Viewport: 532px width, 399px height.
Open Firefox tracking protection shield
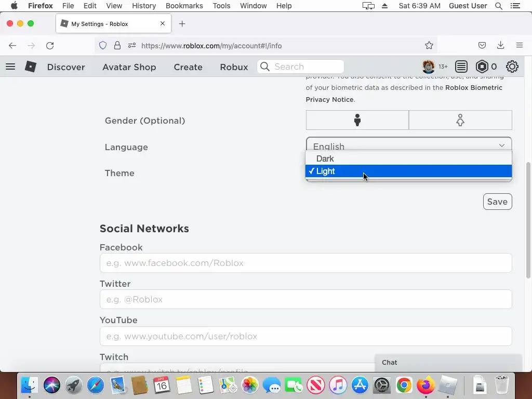coord(103,46)
